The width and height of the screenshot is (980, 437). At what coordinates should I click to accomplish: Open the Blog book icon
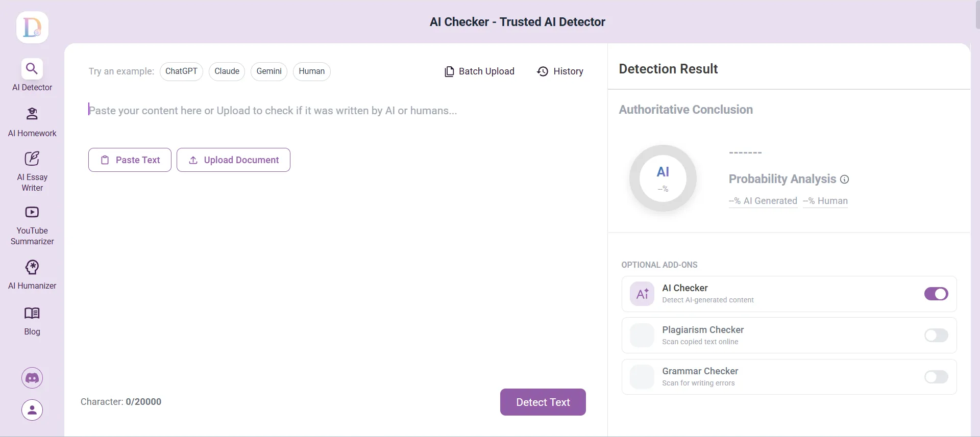(x=32, y=313)
